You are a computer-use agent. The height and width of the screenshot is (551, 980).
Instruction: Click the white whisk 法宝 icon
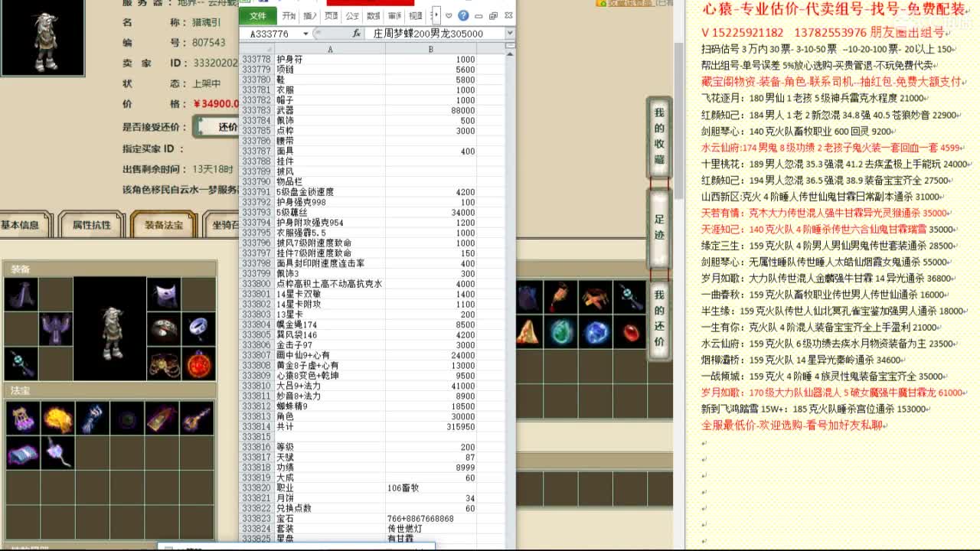pyautogui.click(x=58, y=452)
